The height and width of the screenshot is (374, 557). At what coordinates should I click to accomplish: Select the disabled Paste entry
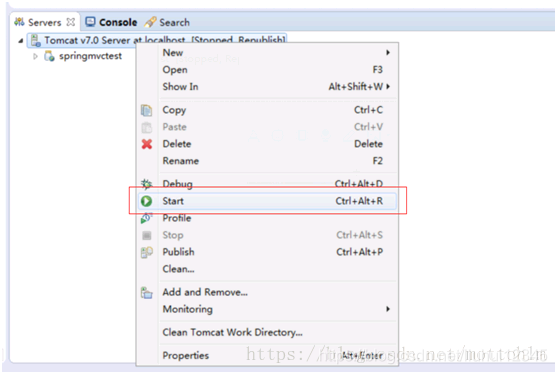click(267, 127)
